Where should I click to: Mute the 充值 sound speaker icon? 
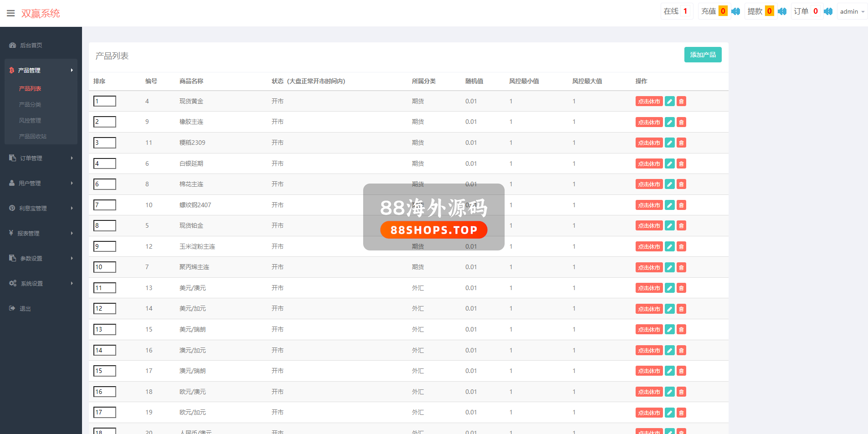tap(735, 11)
